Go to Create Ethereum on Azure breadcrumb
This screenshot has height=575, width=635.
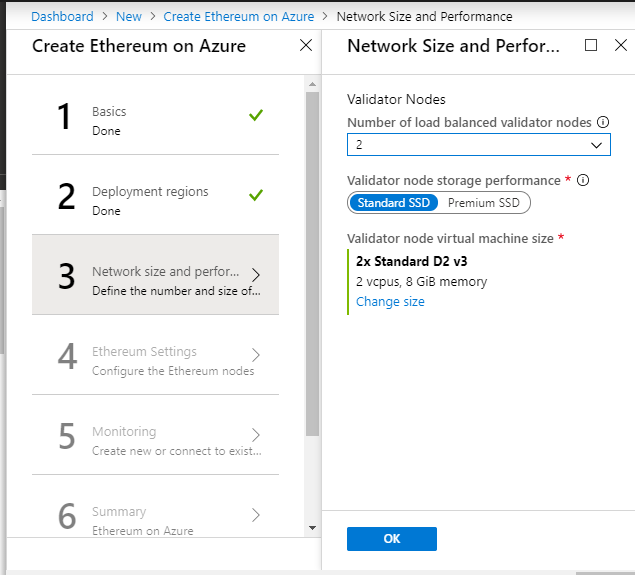pyautogui.click(x=239, y=17)
